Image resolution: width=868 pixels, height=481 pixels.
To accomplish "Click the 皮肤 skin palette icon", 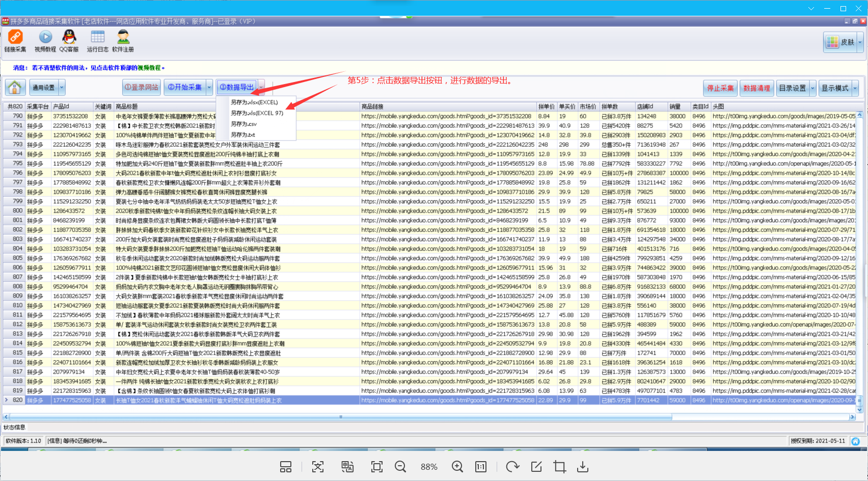I will coord(832,42).
